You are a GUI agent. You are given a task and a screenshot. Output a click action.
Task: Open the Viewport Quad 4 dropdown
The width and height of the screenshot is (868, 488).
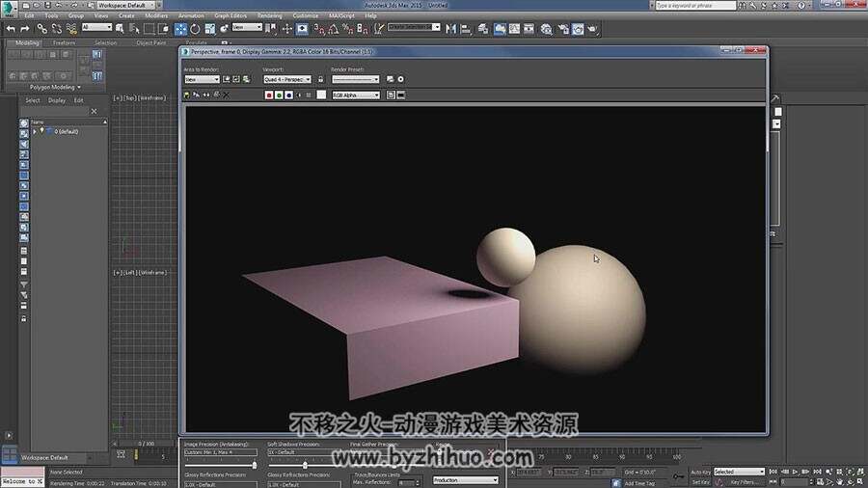(x=287, y=80)
